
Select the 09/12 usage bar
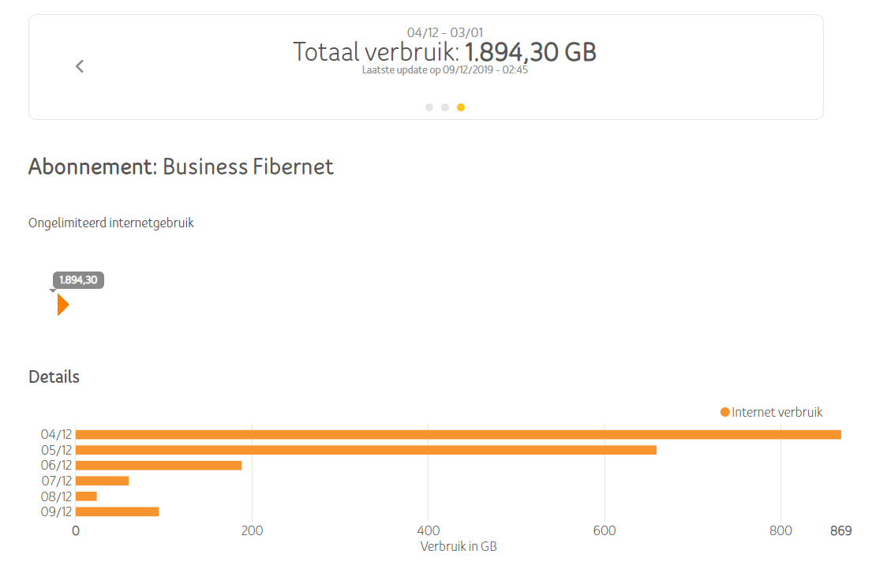pos(117,511)
